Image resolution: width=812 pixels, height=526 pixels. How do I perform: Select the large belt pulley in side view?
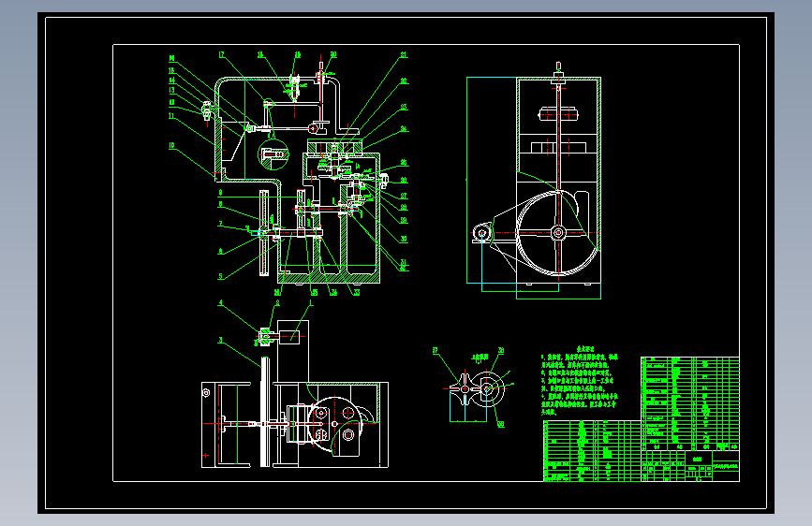(x=558, y=233)
